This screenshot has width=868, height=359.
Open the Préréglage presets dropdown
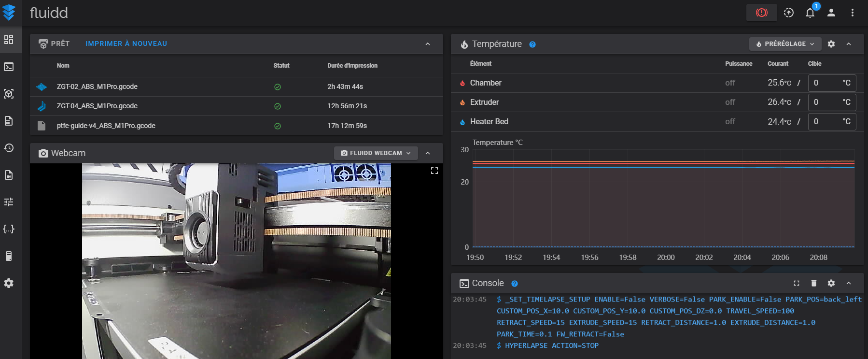785,44
